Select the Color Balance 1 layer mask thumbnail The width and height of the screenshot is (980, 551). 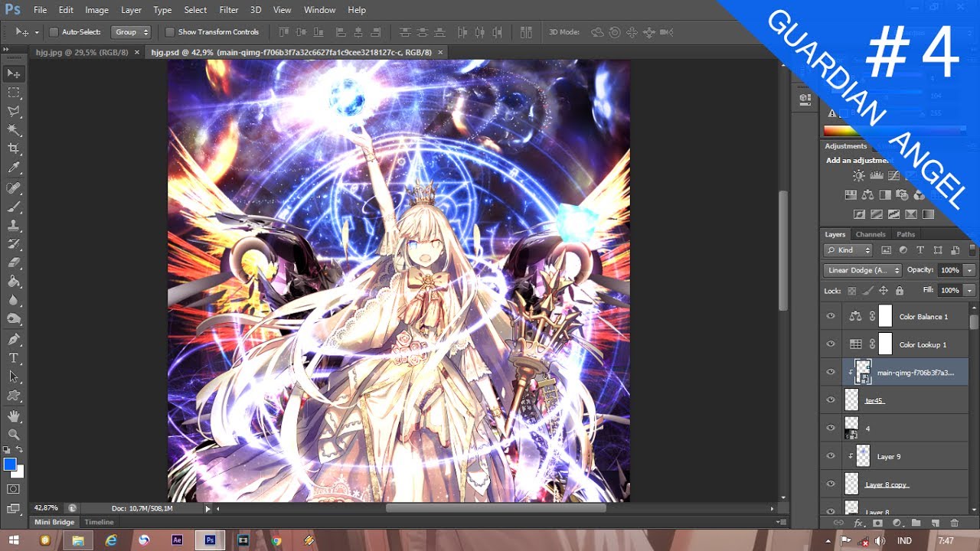coord(885,316)
